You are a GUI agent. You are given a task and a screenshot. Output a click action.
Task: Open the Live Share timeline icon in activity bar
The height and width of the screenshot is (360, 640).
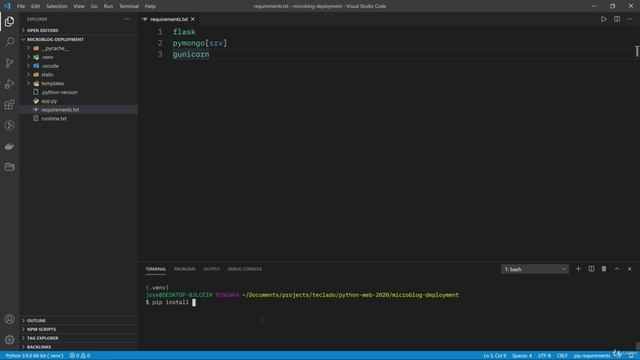click(9, 125)
